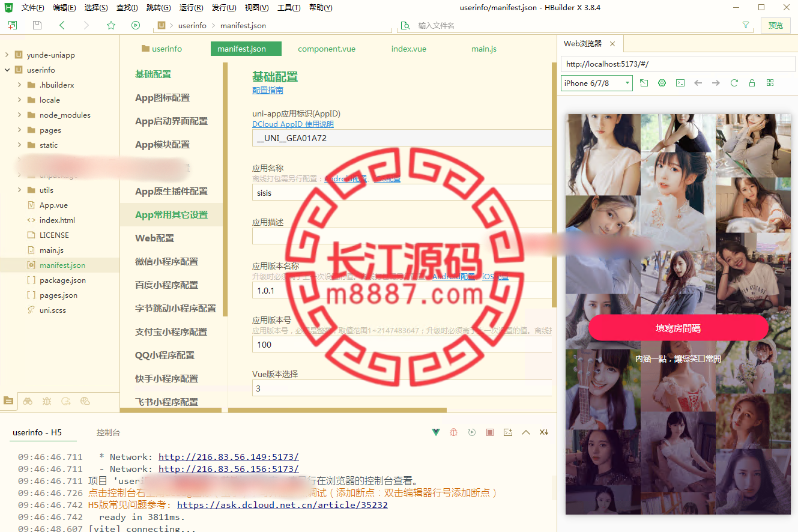The height and width of the screenshot is (532, 798).
Task: Open the iPhone 6/7/8 device dropdown
Action: click(x=597, y=83)
